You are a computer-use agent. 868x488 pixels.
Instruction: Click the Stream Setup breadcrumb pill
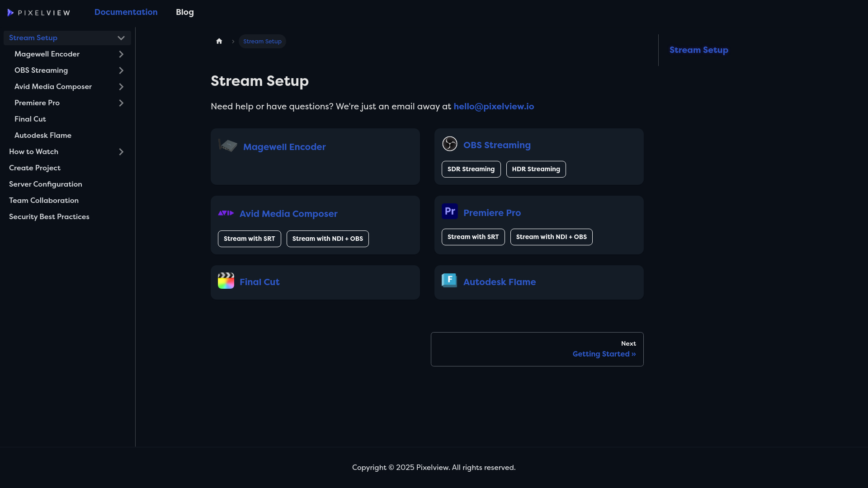coord(262,41)
